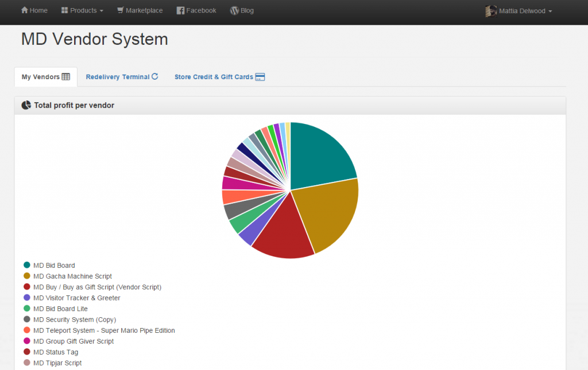
Task: Click the Store Credit card icon
Action: click(260, 77)
